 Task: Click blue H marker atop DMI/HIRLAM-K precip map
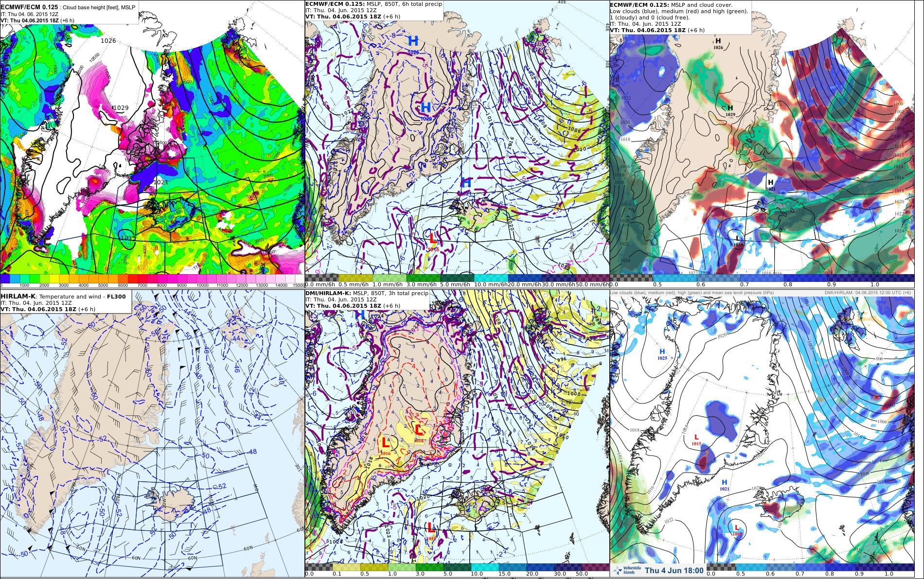[x=360, y=315]
